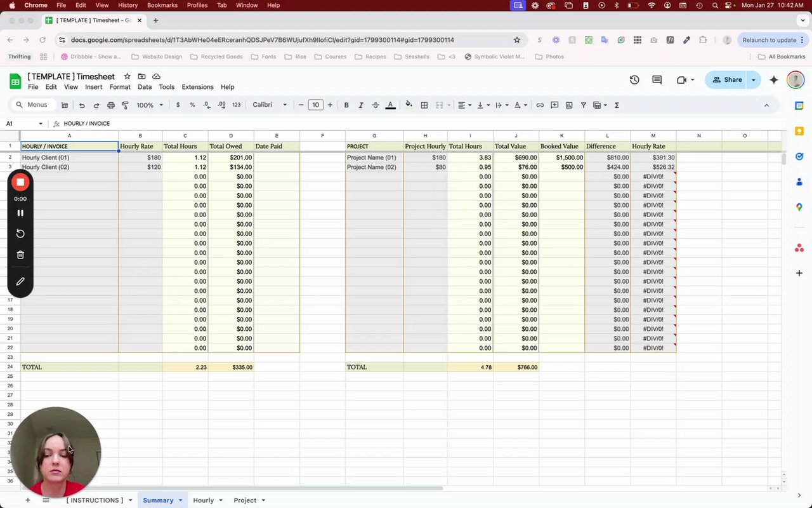Viewport: 812px width, 508px height.
Task: Open the all sheets list icon
Action: 46,500
